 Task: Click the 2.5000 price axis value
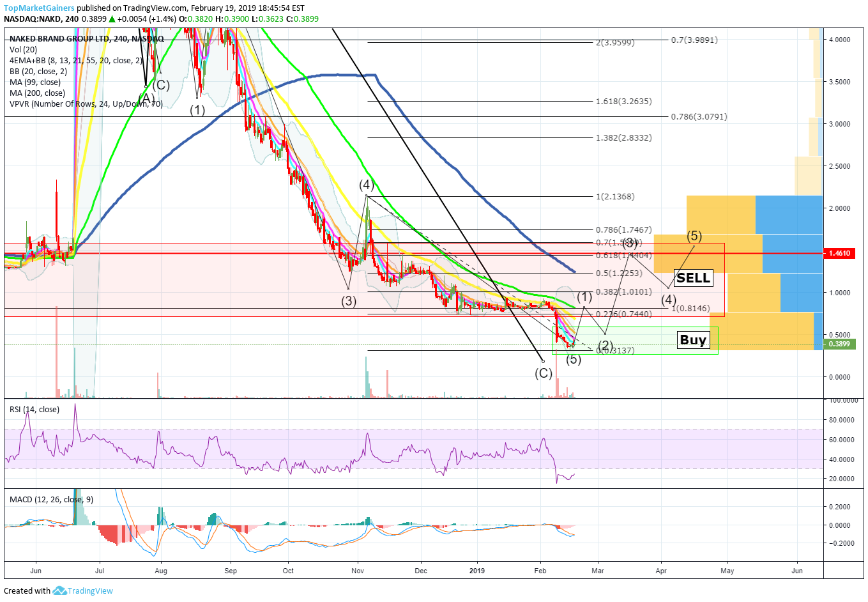840,166
